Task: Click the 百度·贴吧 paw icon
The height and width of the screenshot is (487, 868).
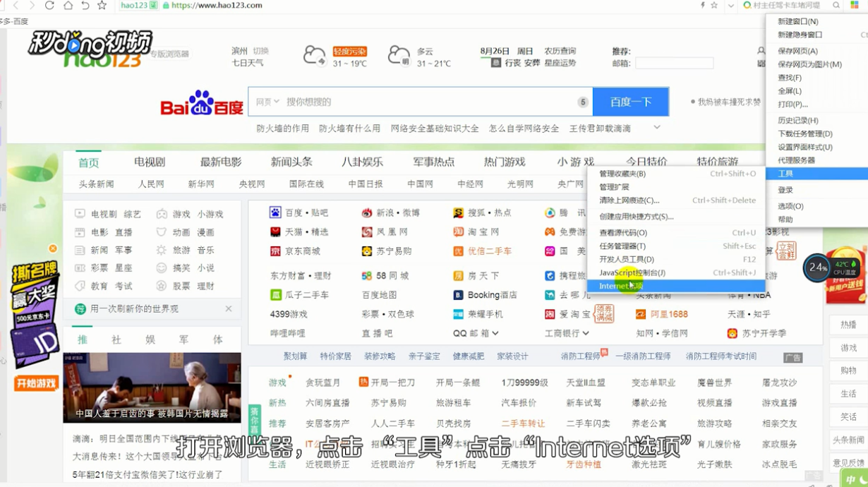Action: [x=275, y=212]
